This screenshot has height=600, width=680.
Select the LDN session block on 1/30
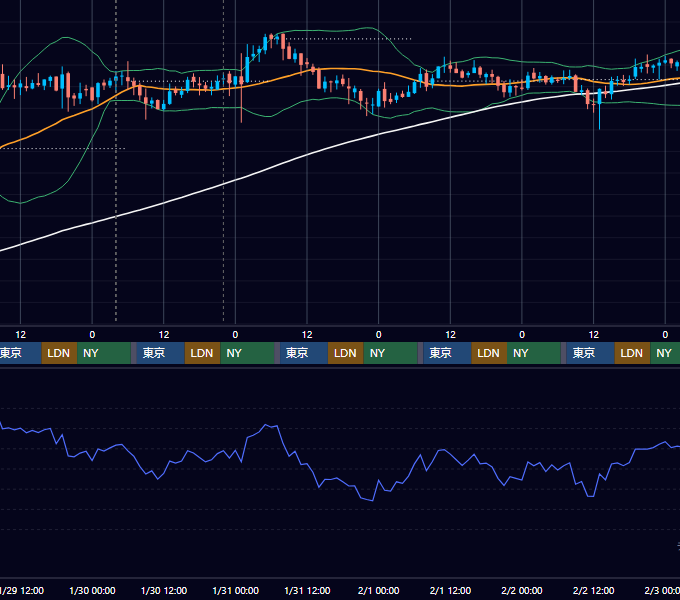203,353
